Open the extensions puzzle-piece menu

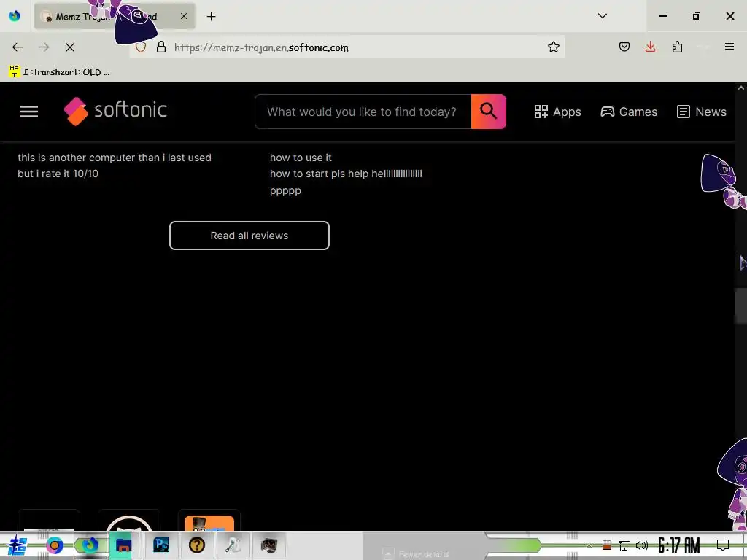point(677,47)
